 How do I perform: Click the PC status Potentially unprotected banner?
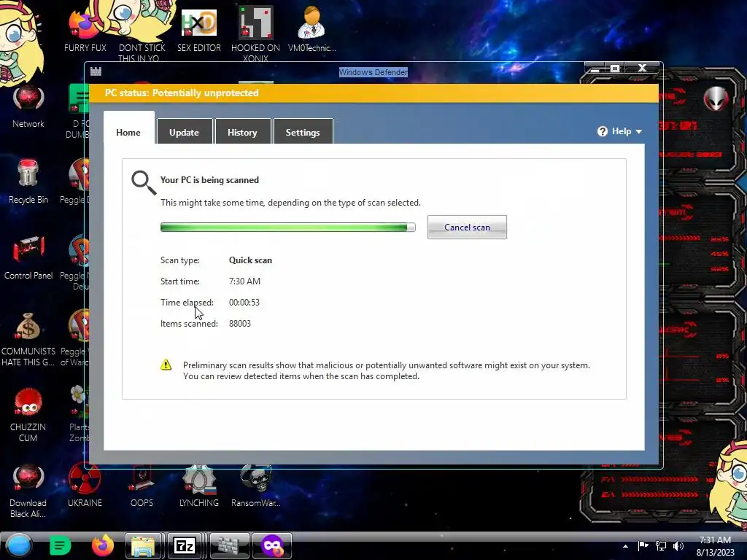tap(373, 93)
